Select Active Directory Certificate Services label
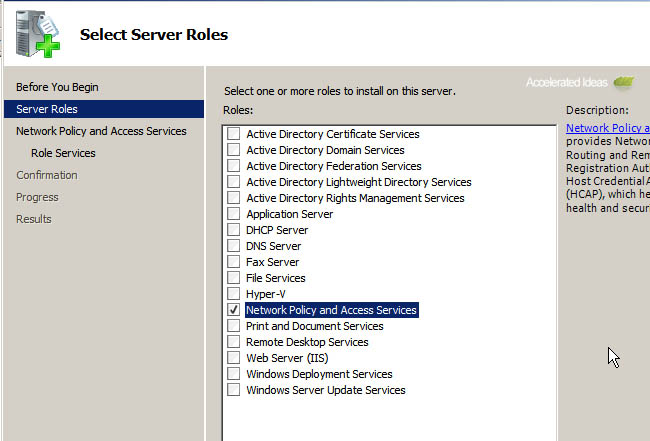650x441 pixels. [x=333, y=134]
